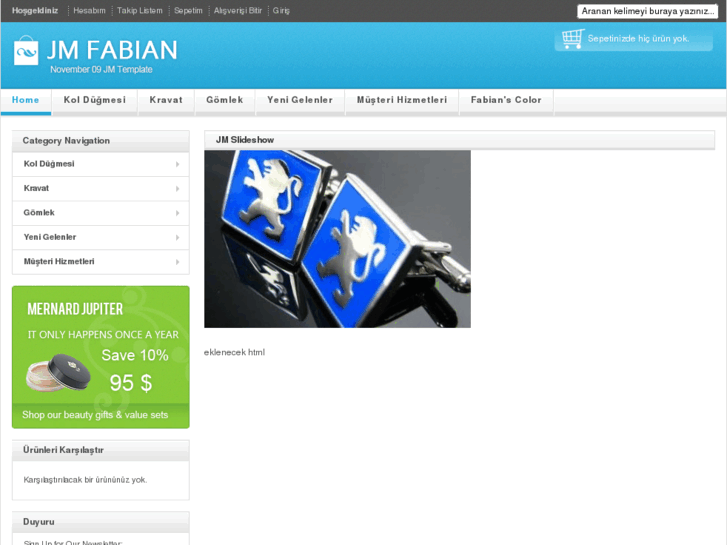Click the cufflinks slideshow image

338,239
